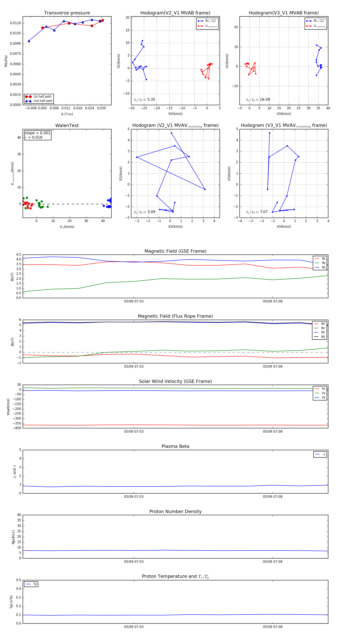351x644 pixels.
Task: Select the Bz' legend entry in Flux Rope plot
Action: pos(320,333)
